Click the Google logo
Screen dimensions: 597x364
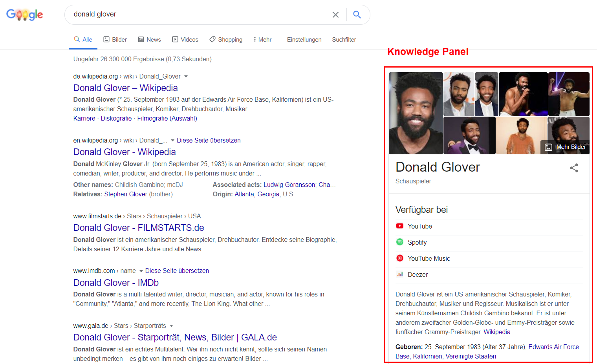point(25,15)
